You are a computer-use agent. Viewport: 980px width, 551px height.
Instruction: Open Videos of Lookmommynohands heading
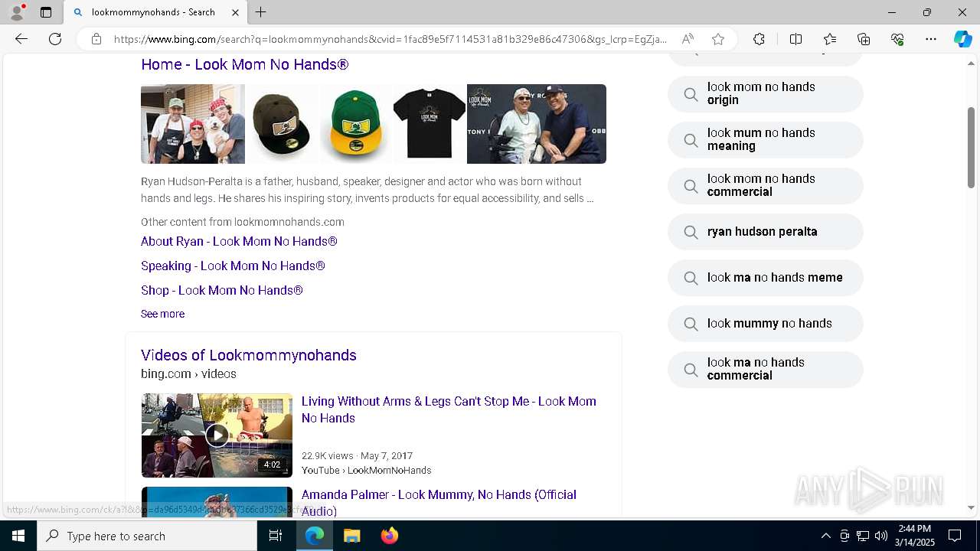pyautogui.click(x=249, y=355)
